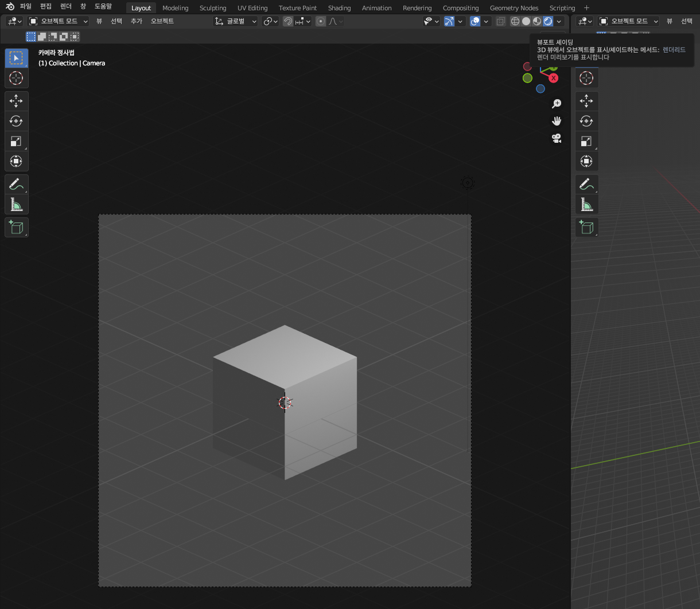
Task: Select the Move tool in left toolbar
Action: point(16,101)
